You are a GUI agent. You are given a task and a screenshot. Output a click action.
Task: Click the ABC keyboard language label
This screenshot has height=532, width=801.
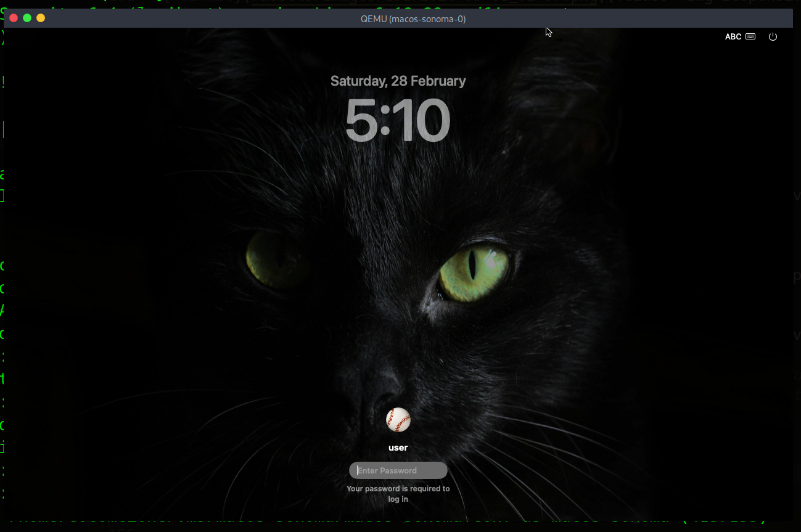(x=732, y=36)
